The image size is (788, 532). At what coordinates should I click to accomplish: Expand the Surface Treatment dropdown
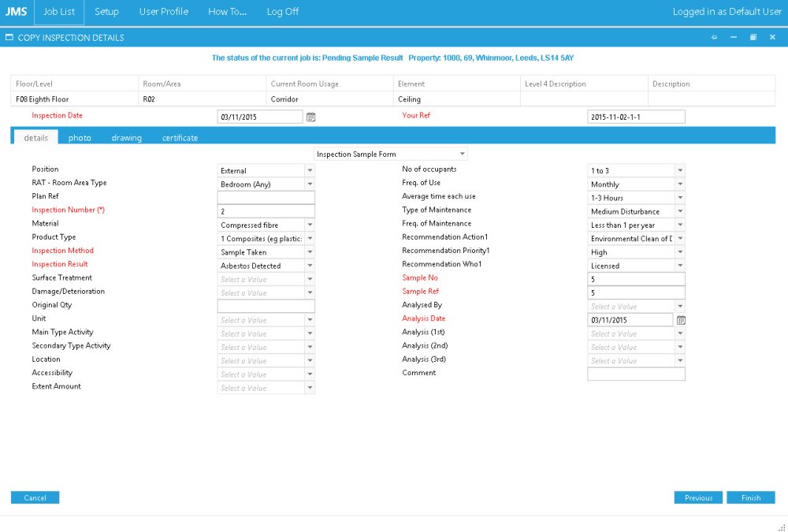click(x=310, y=279)
